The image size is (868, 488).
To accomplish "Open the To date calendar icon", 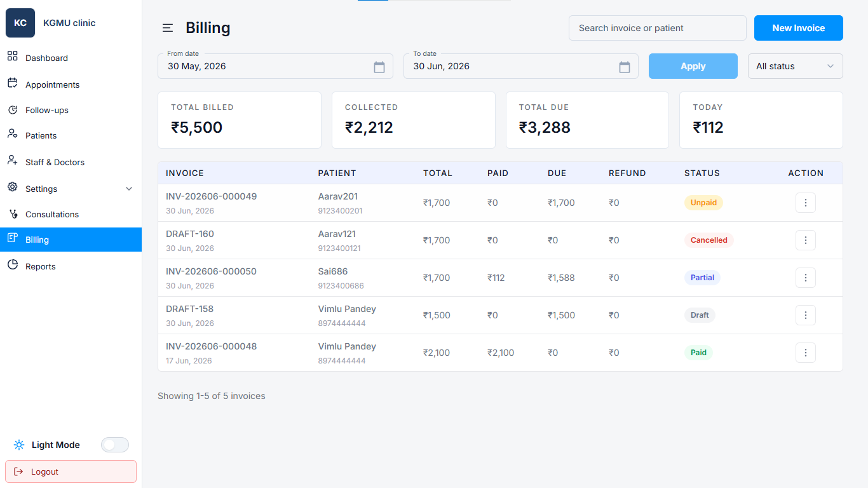I will [625, 67].
